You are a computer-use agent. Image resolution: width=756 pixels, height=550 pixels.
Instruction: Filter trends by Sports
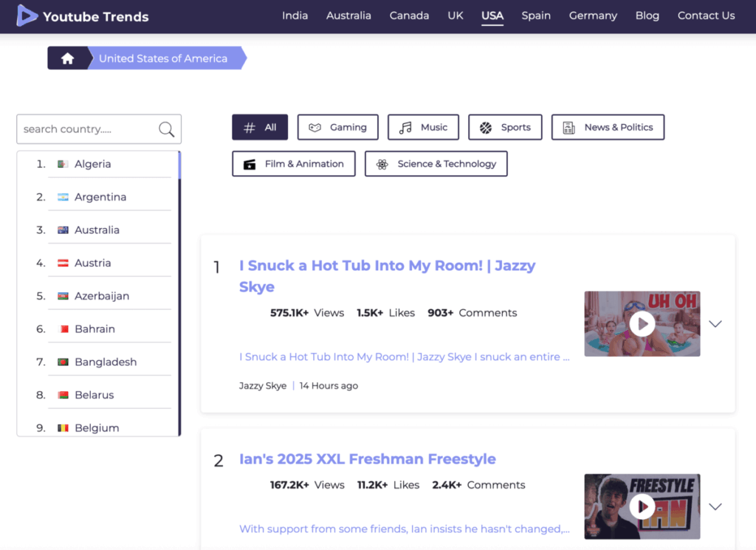coord(505,127)
